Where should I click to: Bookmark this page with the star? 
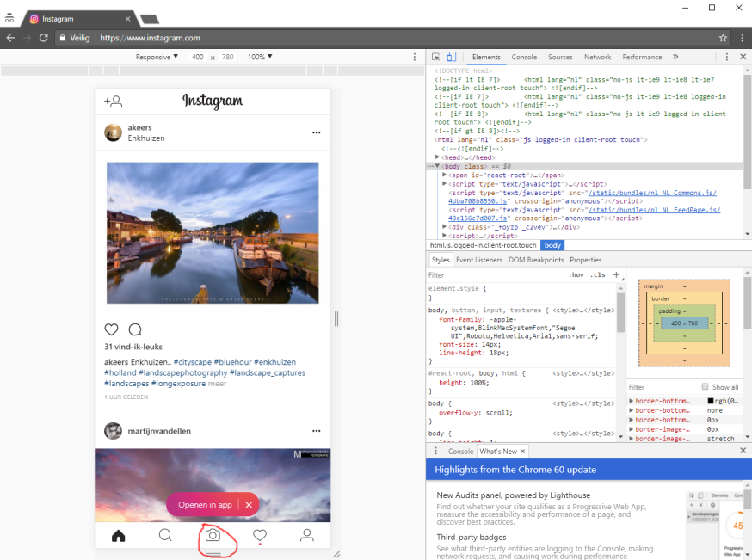pos(723,38)
